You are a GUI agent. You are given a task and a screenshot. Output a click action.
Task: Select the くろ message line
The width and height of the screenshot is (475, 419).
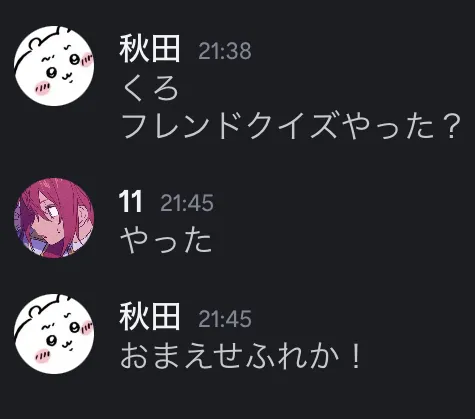(x=150, y=89)
